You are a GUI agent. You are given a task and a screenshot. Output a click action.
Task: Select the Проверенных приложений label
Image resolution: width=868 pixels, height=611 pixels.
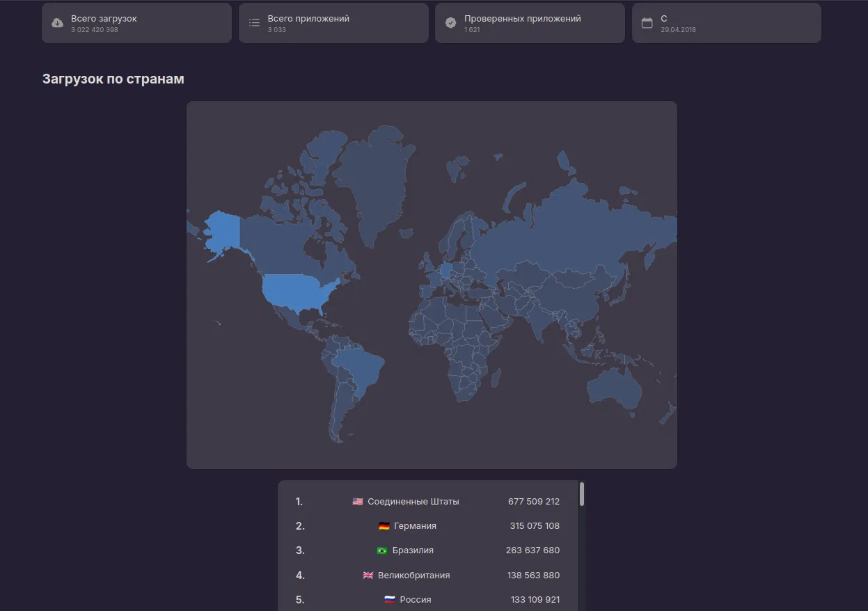click(522, 19)
